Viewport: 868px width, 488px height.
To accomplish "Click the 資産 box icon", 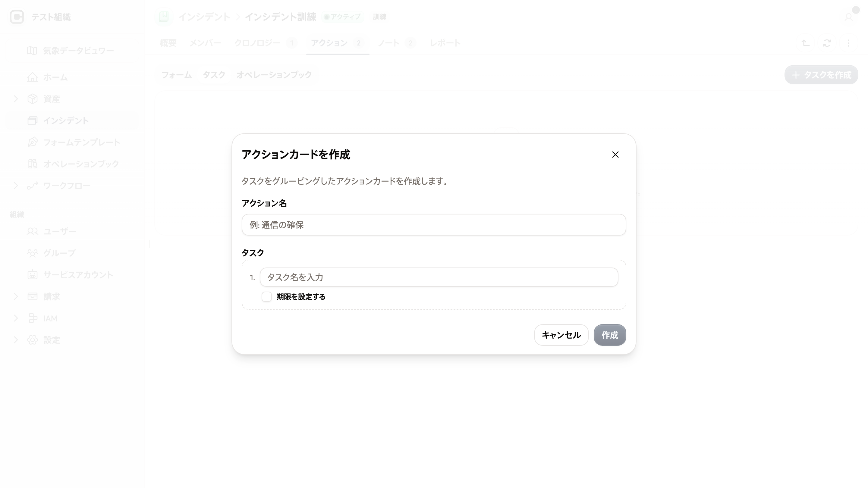I will click(32, 99).
